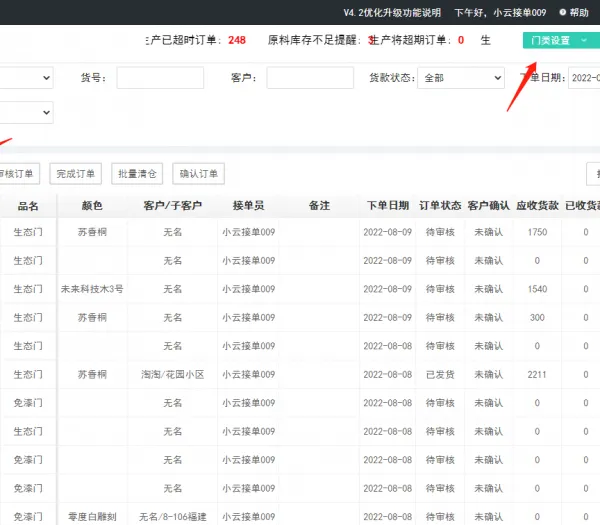Click the 无名/8-106福建 customer cell

(173, 517)
